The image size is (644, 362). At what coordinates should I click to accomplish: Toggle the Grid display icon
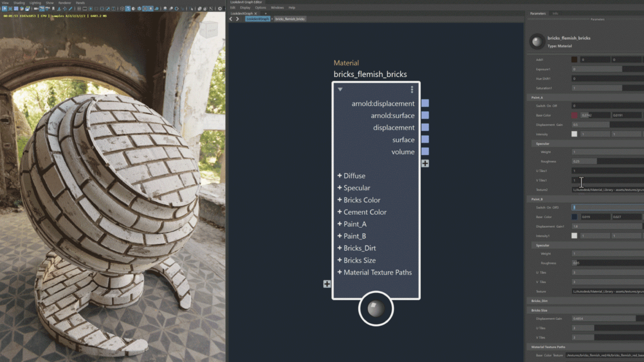coord(79,9)
